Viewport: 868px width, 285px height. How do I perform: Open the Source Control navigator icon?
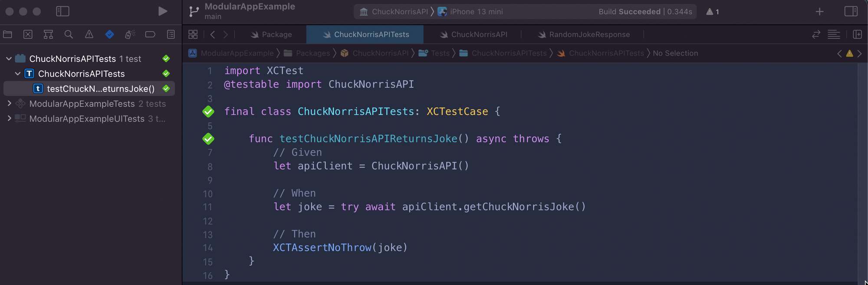point(28,34)
